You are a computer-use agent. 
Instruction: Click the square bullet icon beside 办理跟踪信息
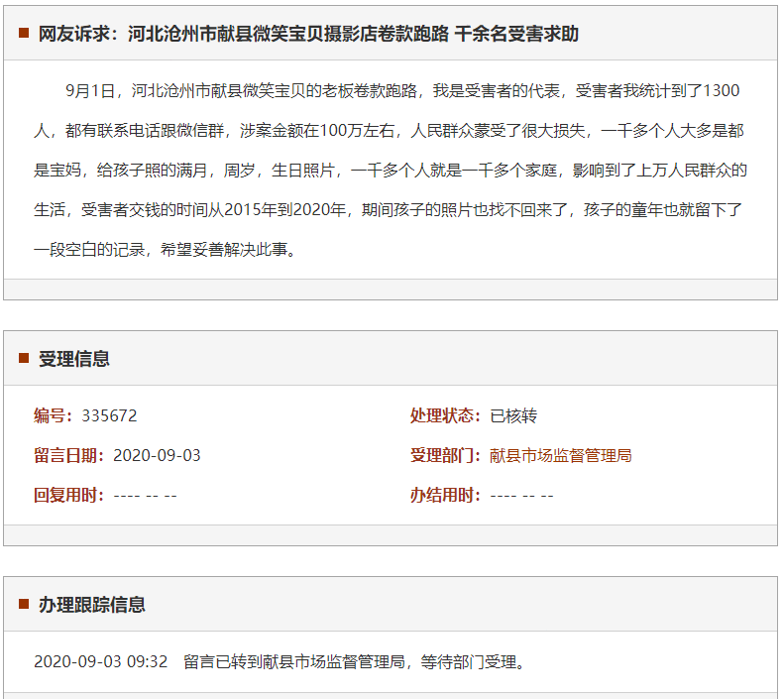click(x=24, y=604)
